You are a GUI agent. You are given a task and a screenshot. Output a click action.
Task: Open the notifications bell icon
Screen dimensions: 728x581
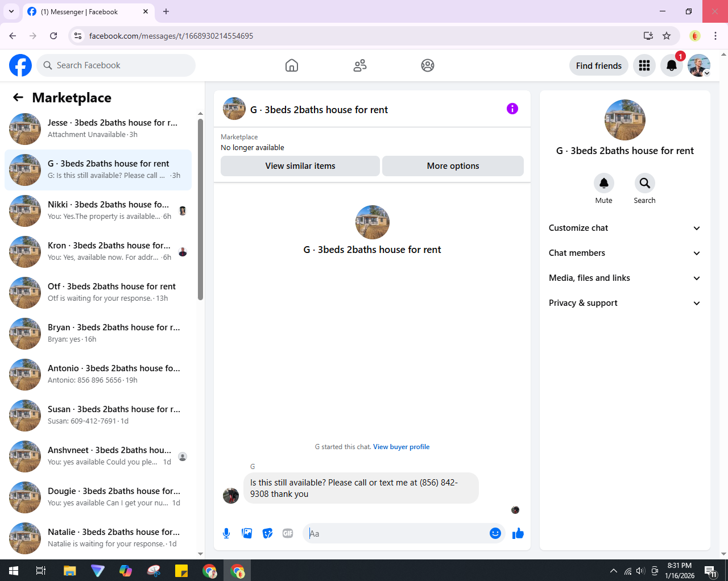(672, 65)
